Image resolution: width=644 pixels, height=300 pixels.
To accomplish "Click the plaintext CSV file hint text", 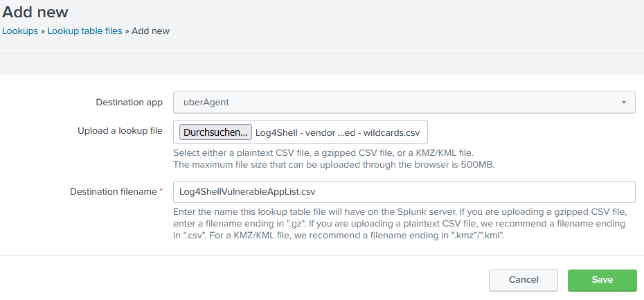I will [323, 153].
